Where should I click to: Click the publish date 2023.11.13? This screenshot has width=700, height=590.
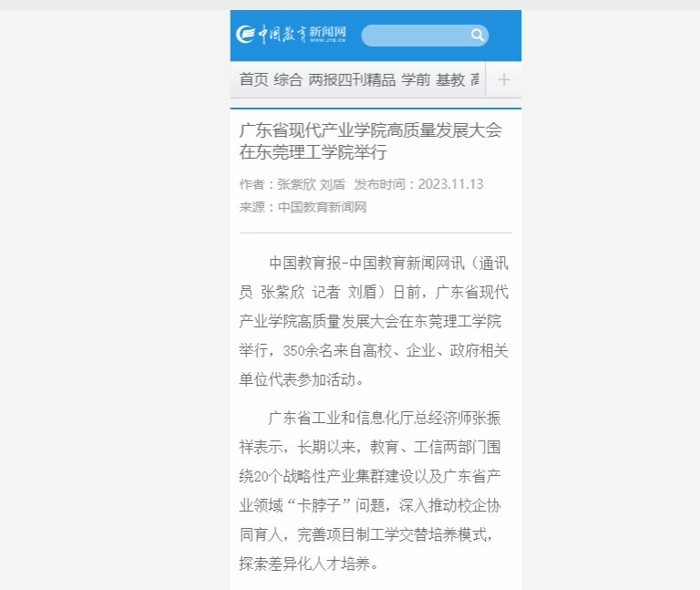click(450, 184)
